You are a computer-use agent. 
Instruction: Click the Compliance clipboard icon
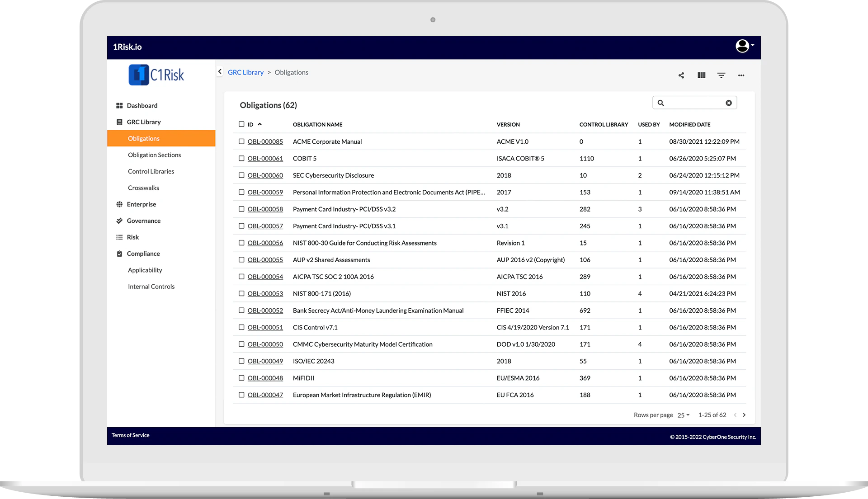click(x=119, y=254)
